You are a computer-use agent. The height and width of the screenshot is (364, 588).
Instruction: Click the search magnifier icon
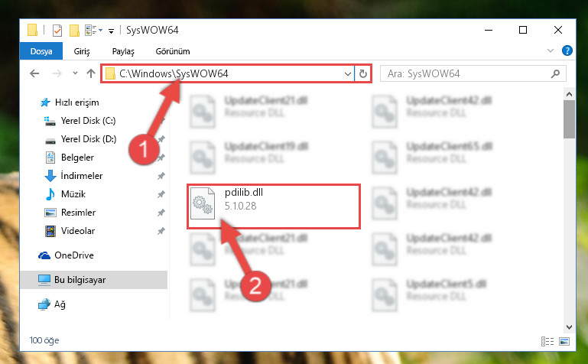coord(555,74)
